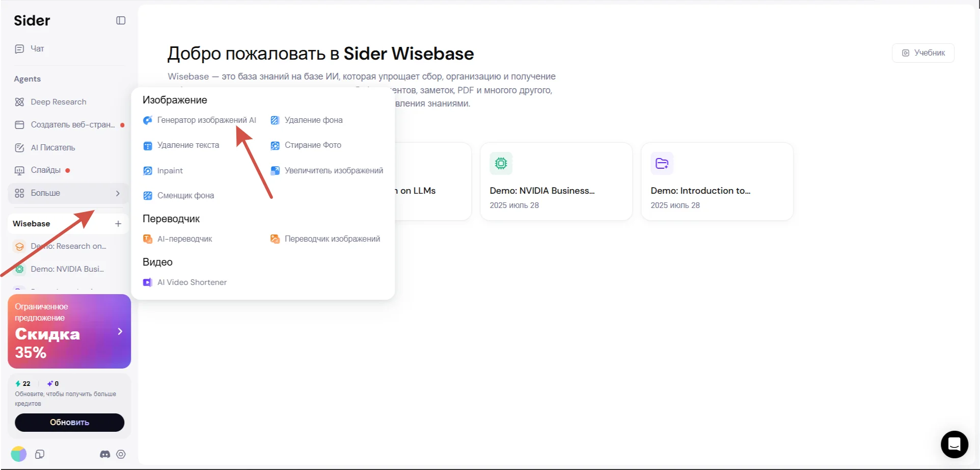980x470 pixels.
Task: Click the Добро пожаловать в Sider Wisebase heading
Action: [x=321, y=54]
